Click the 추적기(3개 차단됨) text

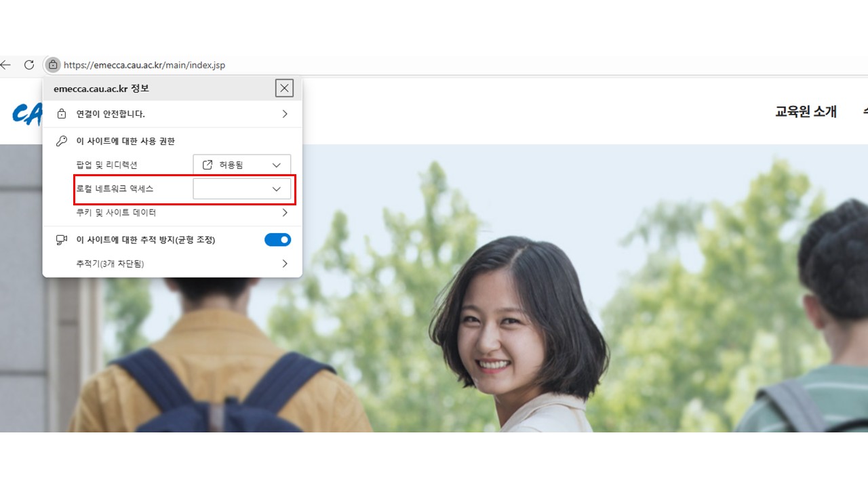(110, 264)
